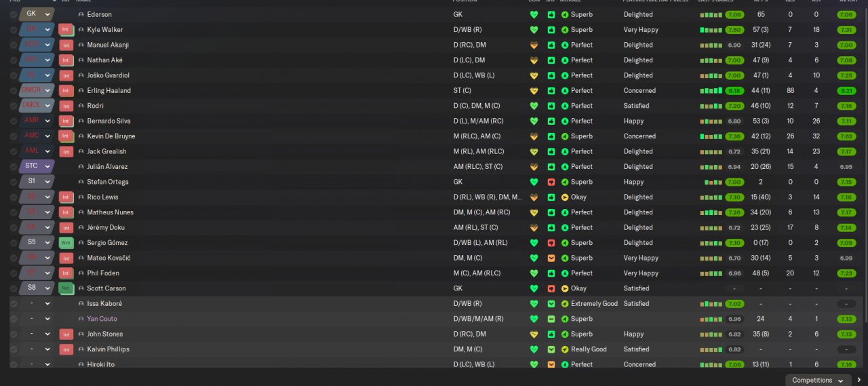Click the arrow right of Competitions dropdown
The height and width of the screenshot is (386, 868).
point(859,380)
